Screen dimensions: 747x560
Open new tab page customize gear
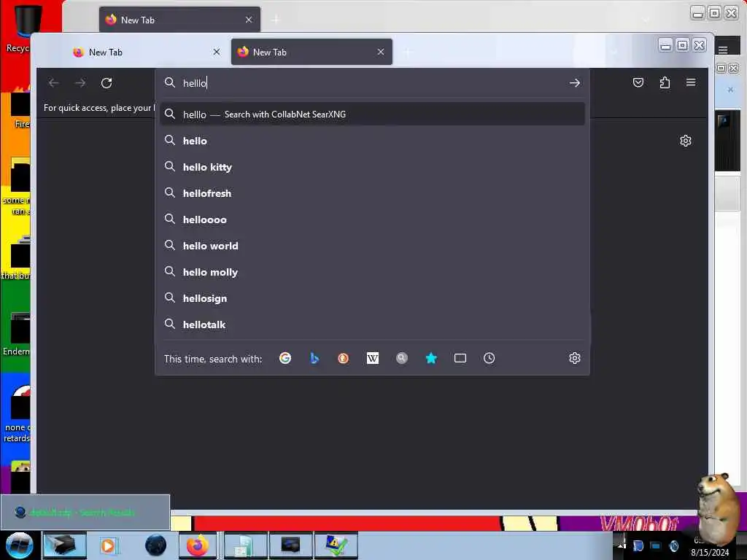[686, 141]
